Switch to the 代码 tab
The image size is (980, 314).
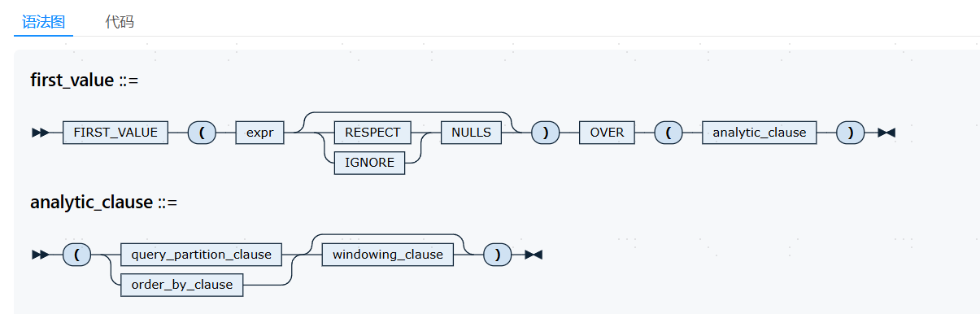click(120, 22)
